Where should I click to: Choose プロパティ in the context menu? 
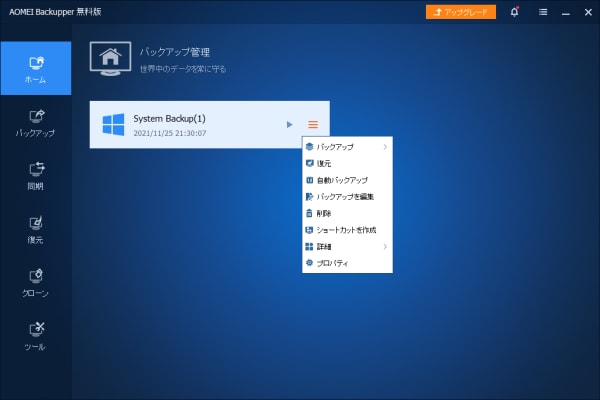pos(347,263)
